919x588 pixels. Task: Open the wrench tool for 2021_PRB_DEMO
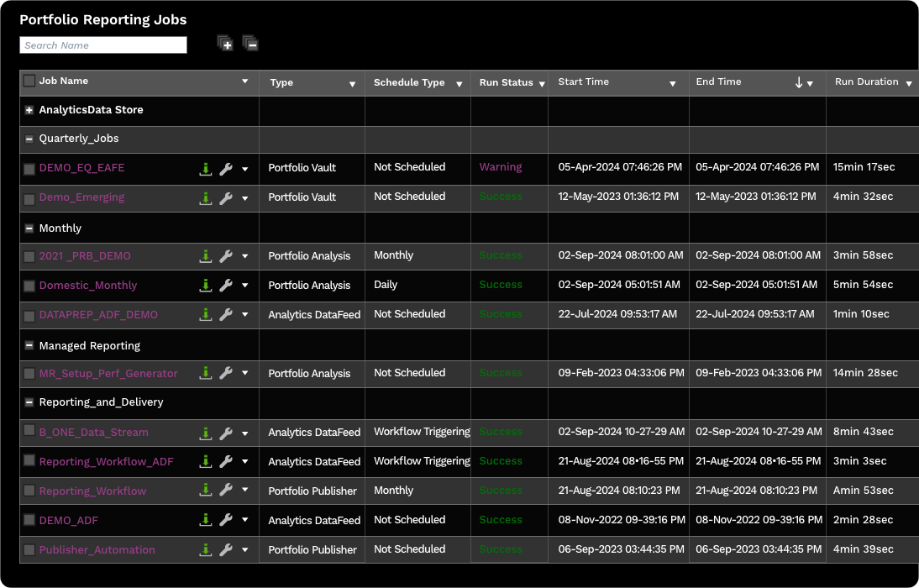coord(225,256)
